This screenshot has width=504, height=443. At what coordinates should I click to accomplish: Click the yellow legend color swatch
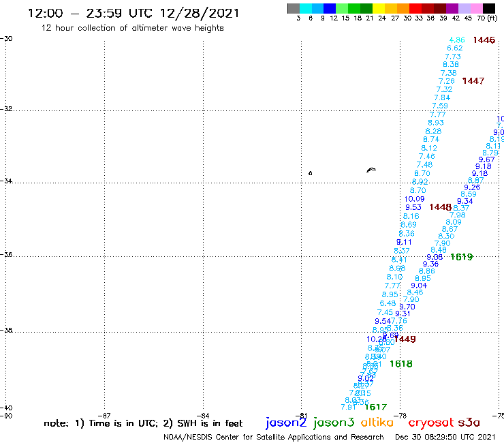(379, 8)
